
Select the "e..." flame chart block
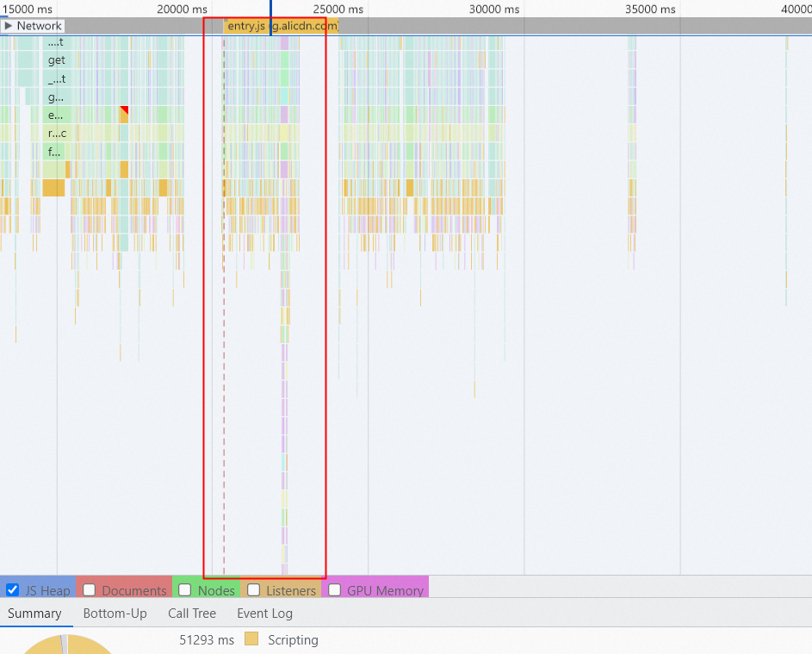pyautogui.click(x=56, y=115)
